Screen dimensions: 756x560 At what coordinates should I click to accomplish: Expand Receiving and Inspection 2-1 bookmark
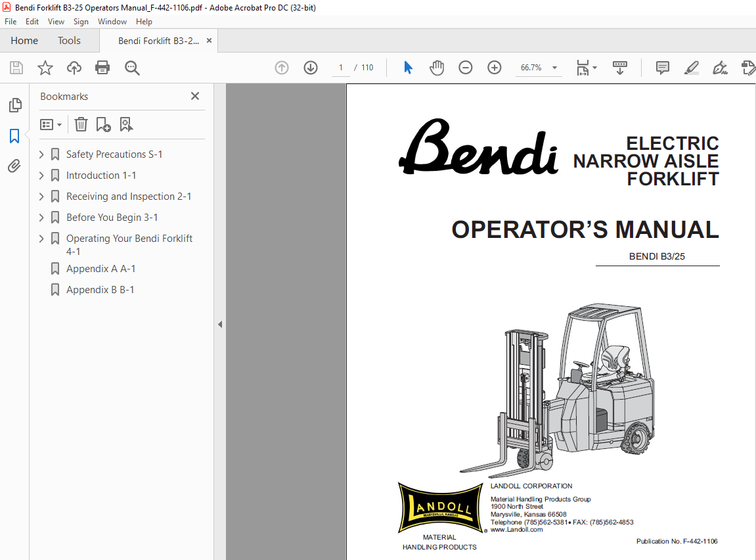point(41,197)
